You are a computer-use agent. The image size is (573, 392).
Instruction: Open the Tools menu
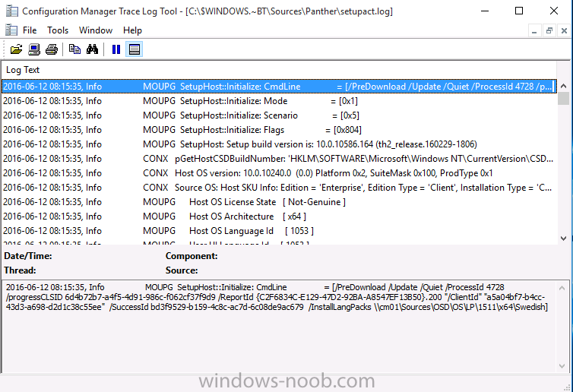coord(58,30)
